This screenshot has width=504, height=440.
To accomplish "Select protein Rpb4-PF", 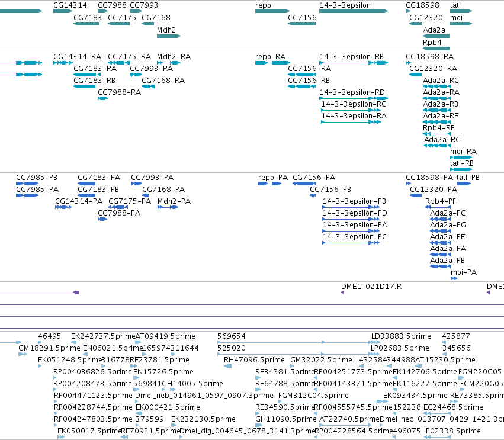I will coord(441,202).
